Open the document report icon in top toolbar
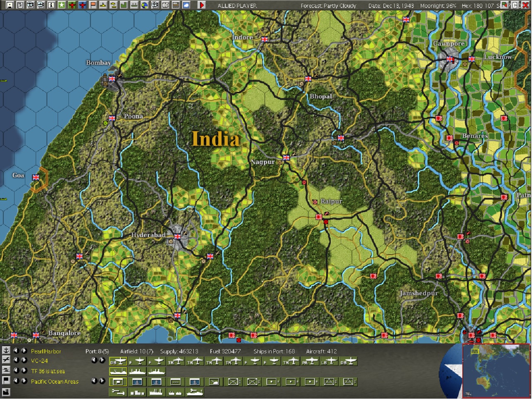Viewport: 532px width, 399px height. pyautogui.click(x=20, y=5)
